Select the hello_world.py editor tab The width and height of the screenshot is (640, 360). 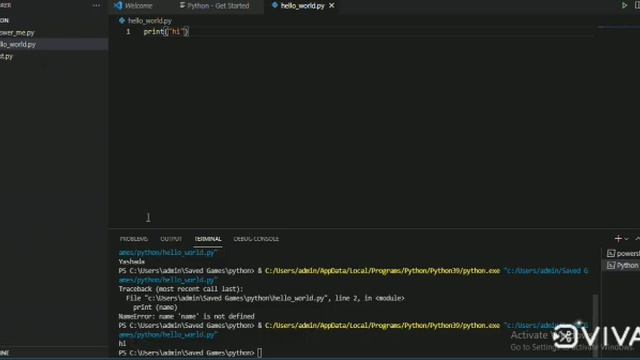pyautogui.click(x=302, y=6)
